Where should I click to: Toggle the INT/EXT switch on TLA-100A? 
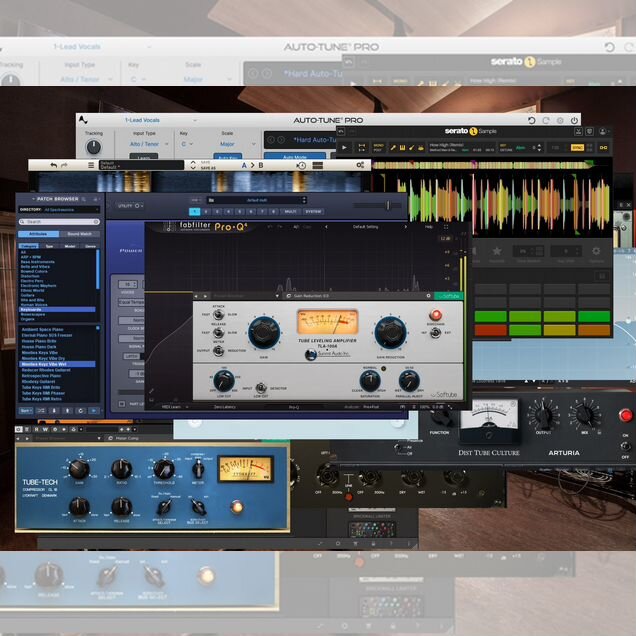point(435,333)
